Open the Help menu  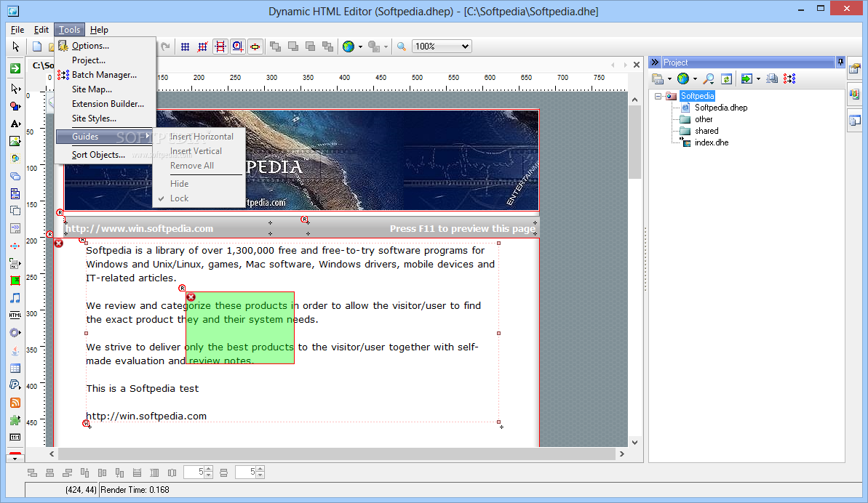[x=99, y=30]
